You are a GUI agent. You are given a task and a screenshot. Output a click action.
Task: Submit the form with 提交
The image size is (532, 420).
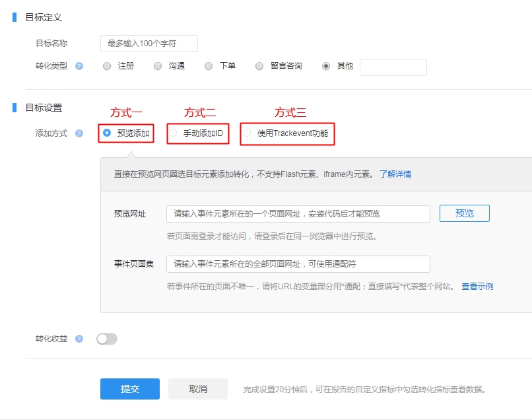pyautogui.click(x=129, y=389)
